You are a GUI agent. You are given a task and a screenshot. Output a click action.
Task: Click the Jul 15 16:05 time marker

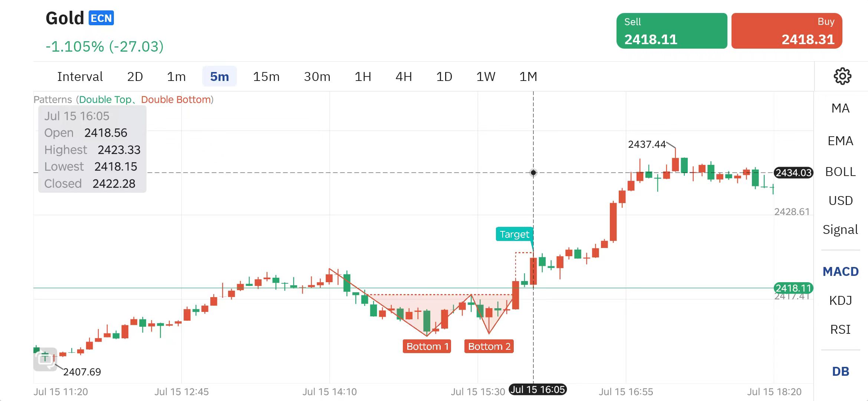(x=537, y=389)
